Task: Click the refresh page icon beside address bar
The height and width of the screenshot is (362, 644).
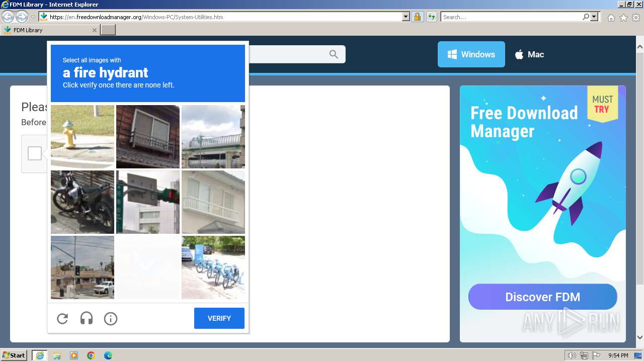Action: point(432,17)
